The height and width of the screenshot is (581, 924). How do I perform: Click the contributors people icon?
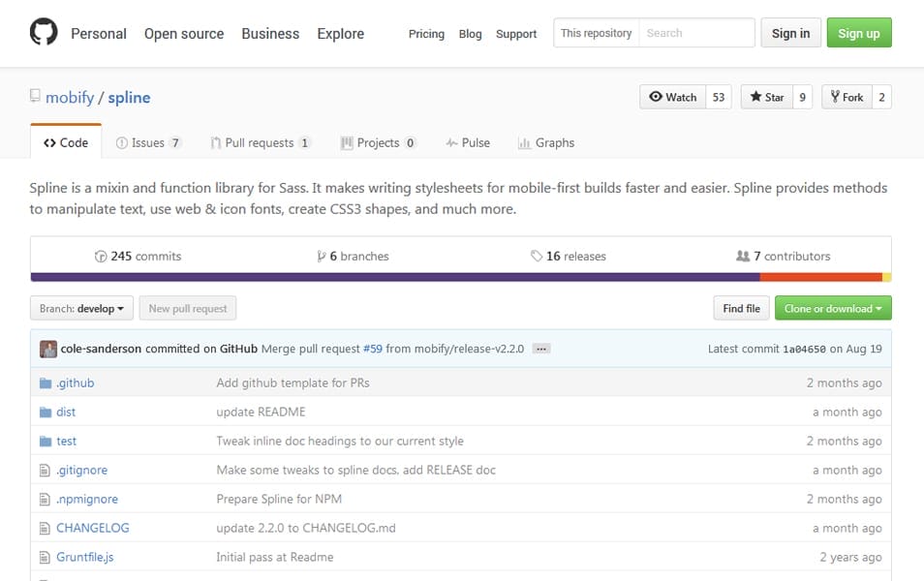click(743, 256)
